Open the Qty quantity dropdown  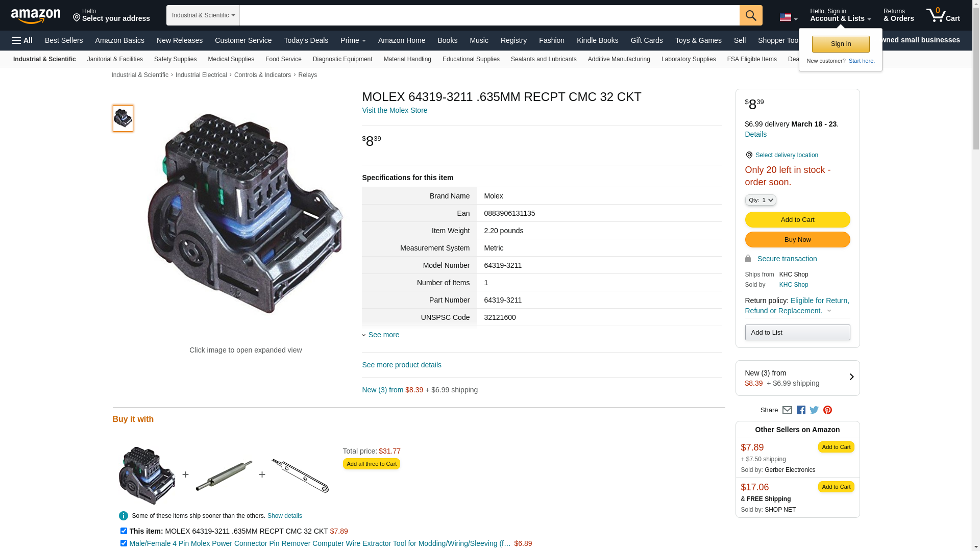tap(760, 200)
